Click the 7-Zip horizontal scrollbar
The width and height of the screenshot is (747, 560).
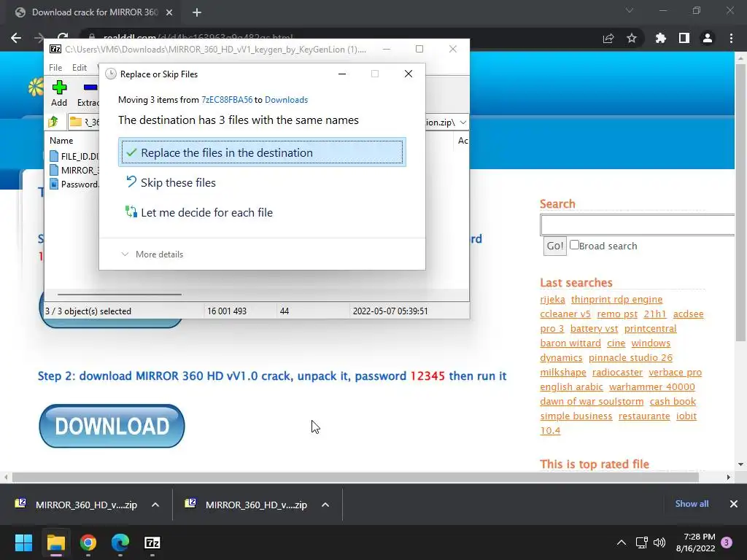tap(120, 295)
